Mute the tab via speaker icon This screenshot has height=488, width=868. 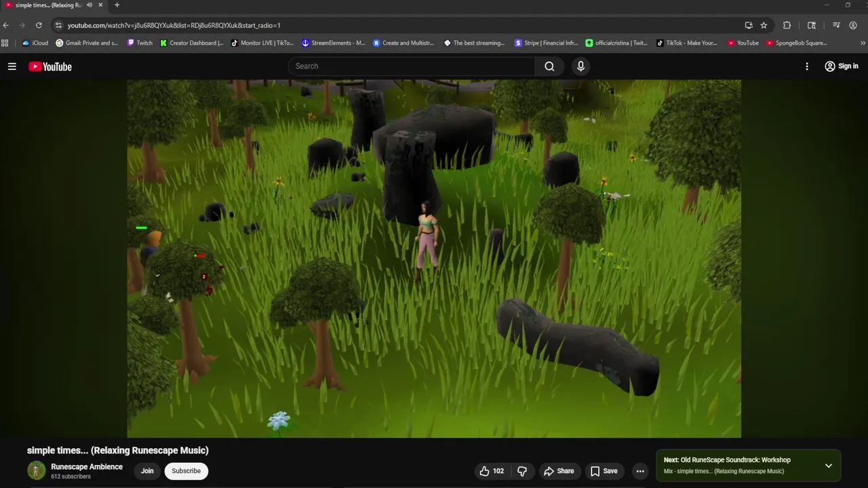pyautogui.click(x=89, y=5)
